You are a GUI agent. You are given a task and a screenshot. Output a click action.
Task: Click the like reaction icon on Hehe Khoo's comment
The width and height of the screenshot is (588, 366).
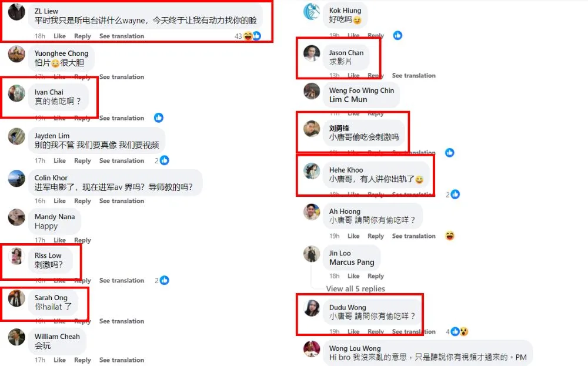pos(455,194)
